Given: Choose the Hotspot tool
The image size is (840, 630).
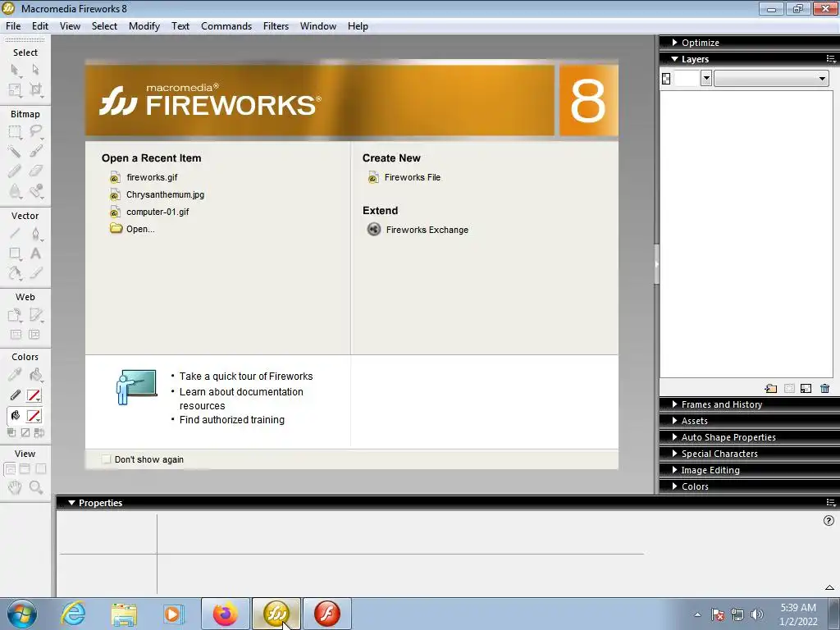Looking at the screenshot, I should pos(15,315).
